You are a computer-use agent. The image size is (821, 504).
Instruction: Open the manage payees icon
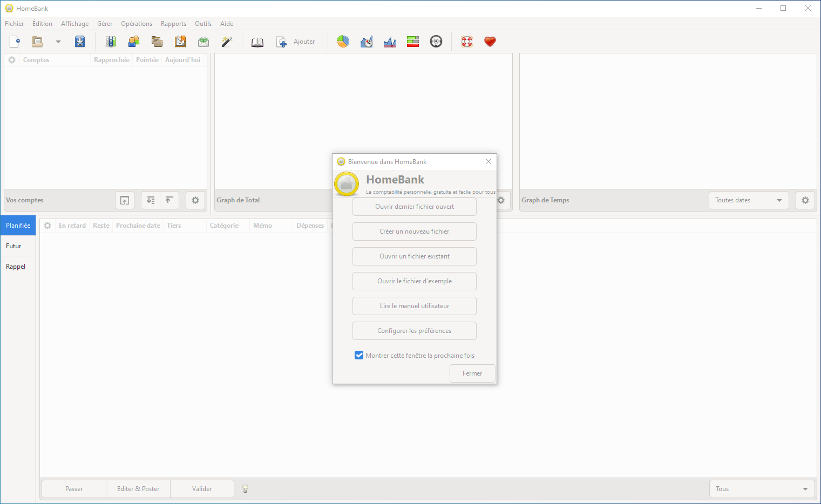[x=134, y=42]
